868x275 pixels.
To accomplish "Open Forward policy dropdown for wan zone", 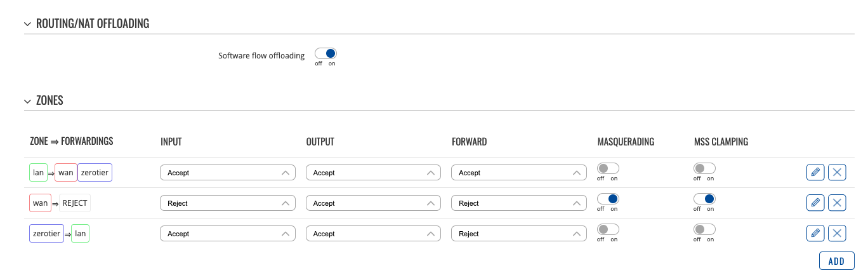I will coord(519,203).
